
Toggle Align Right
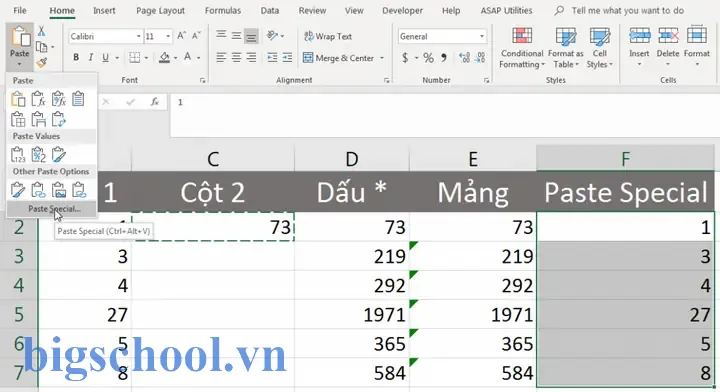pos(251,57)
